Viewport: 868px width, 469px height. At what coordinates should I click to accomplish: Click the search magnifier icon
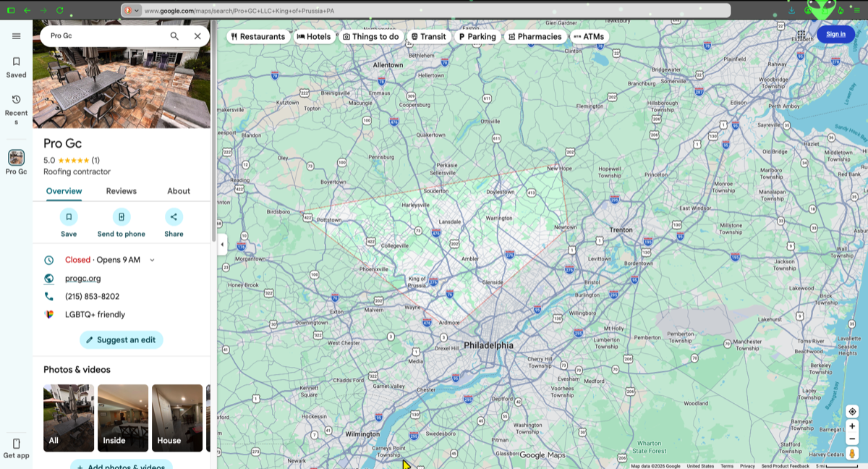click(174, 36)
